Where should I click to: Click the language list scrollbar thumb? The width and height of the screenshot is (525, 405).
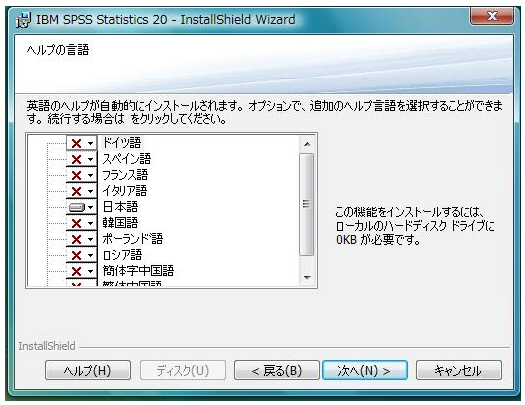307,204
